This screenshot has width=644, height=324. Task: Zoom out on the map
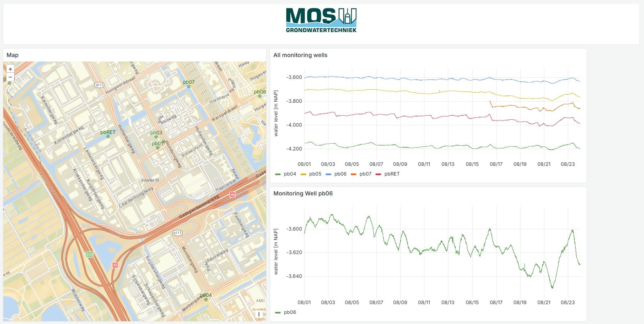(x=11, y=77)
